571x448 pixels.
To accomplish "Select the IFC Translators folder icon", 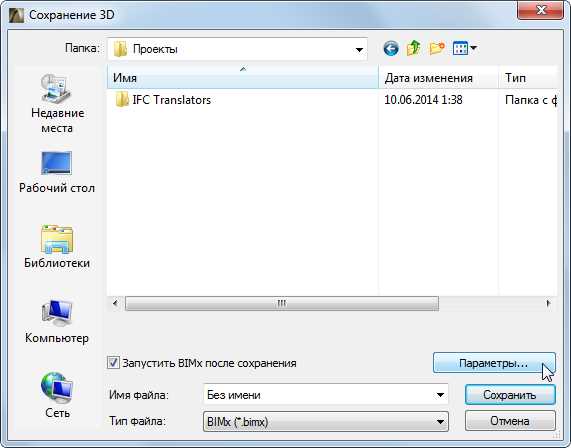I will pyautogui.click(x=122, y=99).
